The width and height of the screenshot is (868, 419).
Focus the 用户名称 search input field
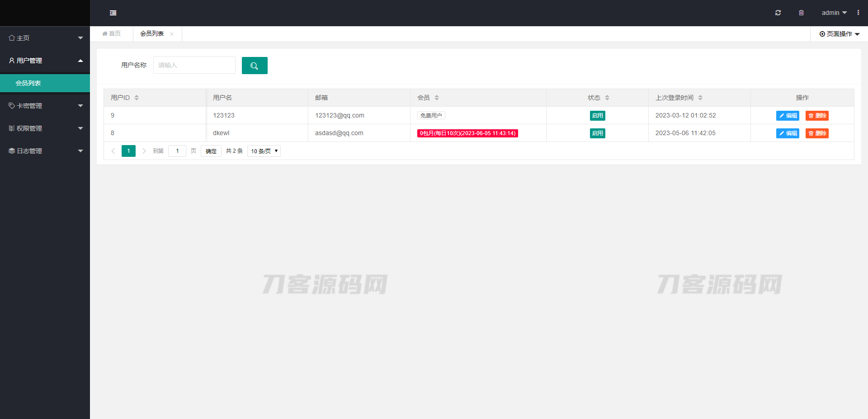[194, 65]
